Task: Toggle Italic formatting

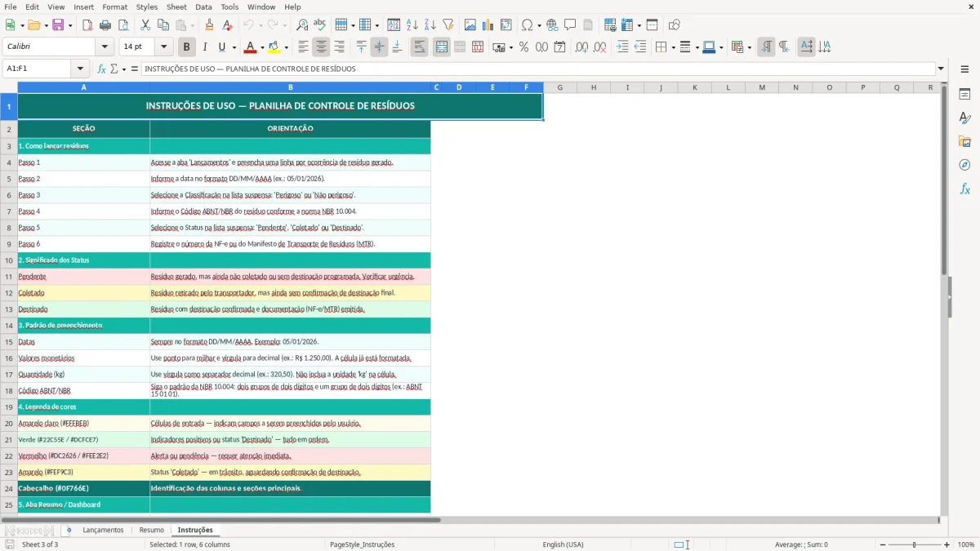Action: coord(205,47)
